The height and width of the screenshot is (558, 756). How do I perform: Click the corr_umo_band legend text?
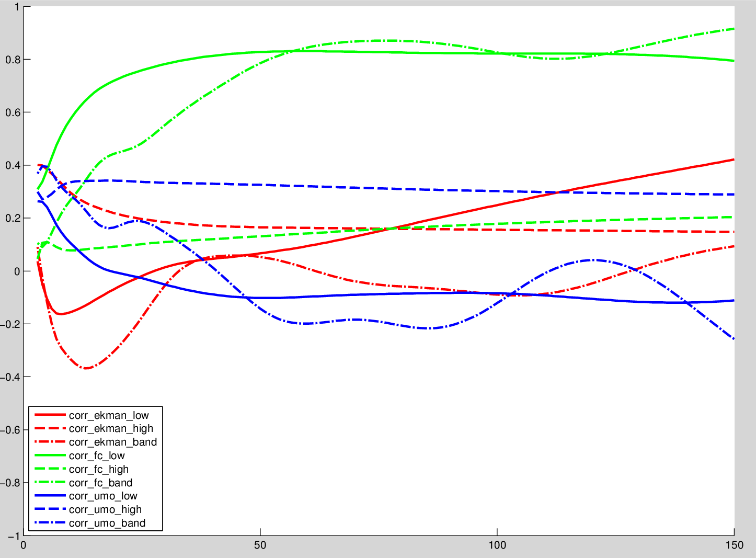(x=107, y=523)
